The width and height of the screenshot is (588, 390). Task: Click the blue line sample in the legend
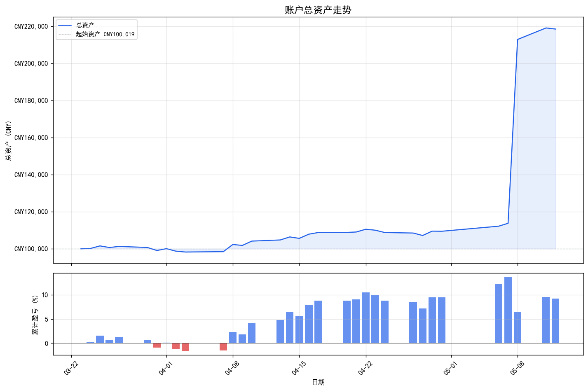point(65,26)
